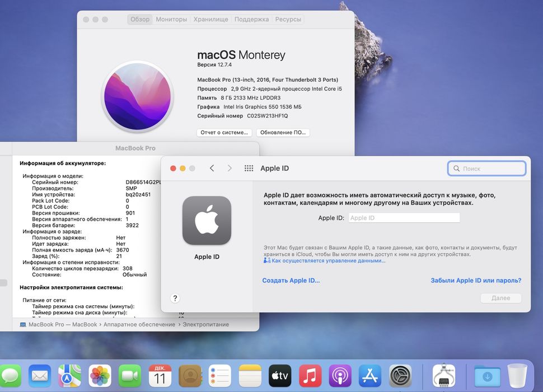
Task: Open App Store in Dock
Action: (370, 376)
